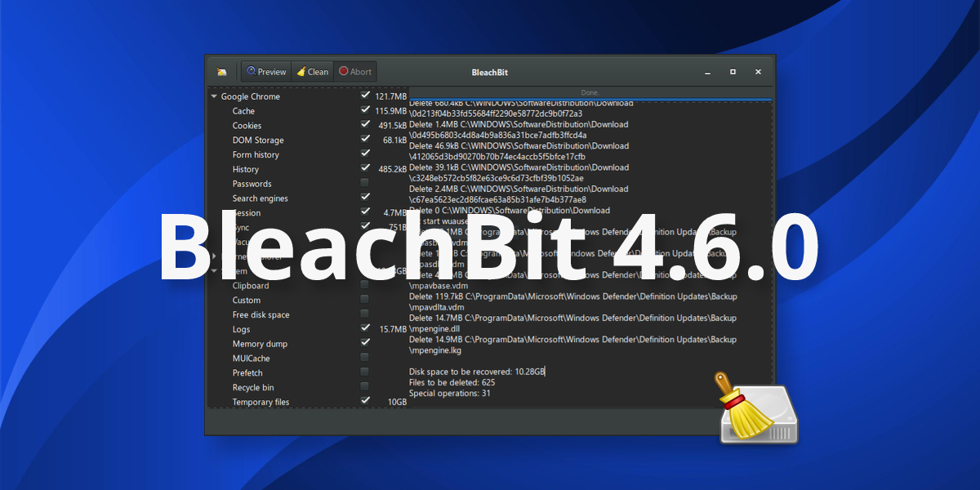This screenshot has width=980, height=490.
Task: Enable the Clipboard cleaner checkbox
Action: (x=365, y=284)
